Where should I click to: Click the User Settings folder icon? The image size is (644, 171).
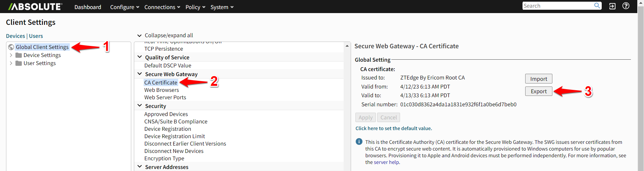19,63
